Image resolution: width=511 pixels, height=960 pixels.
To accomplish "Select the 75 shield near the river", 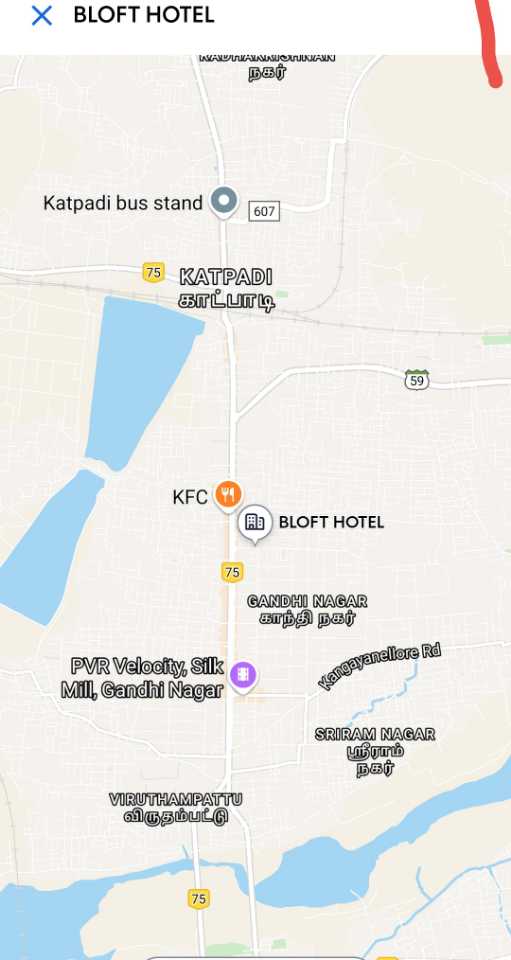I will point(198,899).
